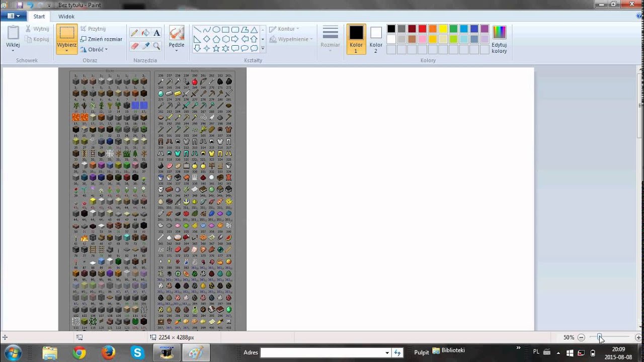Select the Magnifier tool
The height and width of the screenshot is (362, 644).
tap(156, 46)
